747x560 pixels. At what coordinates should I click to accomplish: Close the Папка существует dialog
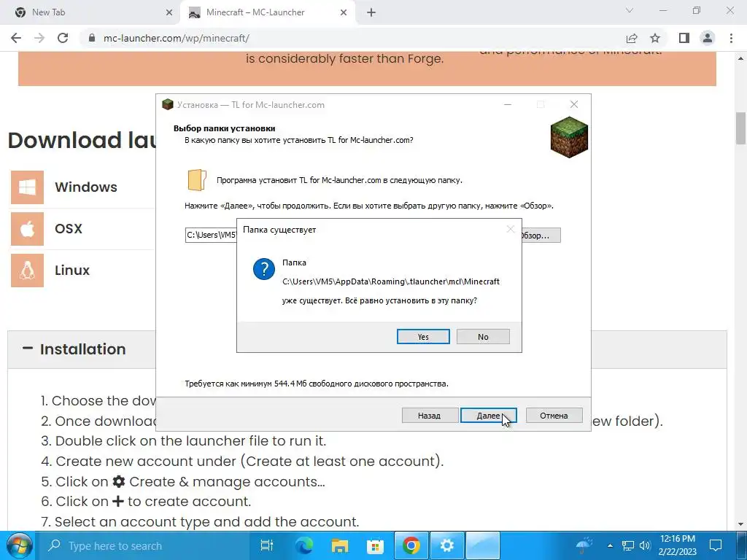pyautogui.click(x=510, y=230)
